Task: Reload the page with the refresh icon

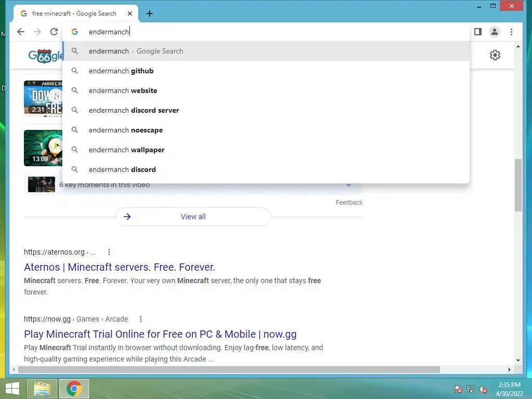Action: pyautogui.click(x=54, y=32)
